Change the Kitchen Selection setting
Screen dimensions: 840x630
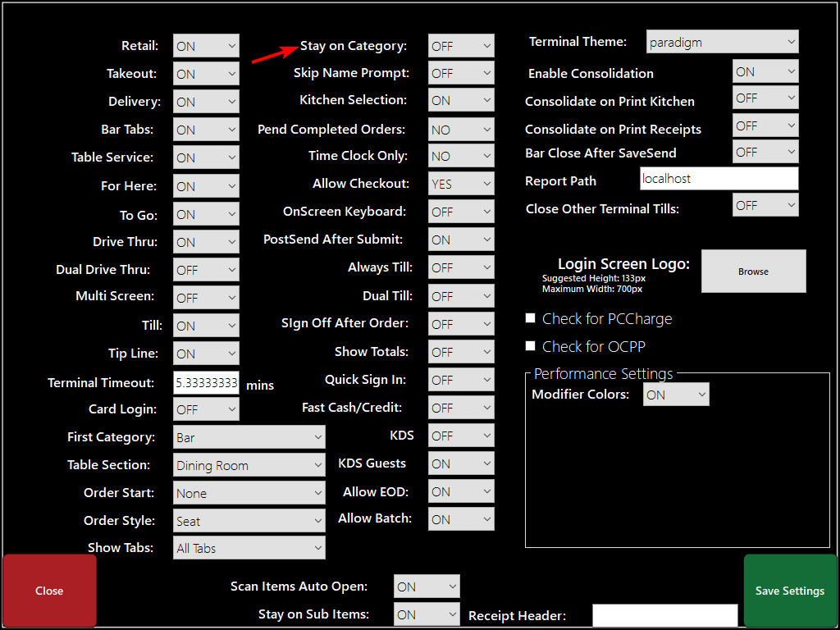coord(461,100)
